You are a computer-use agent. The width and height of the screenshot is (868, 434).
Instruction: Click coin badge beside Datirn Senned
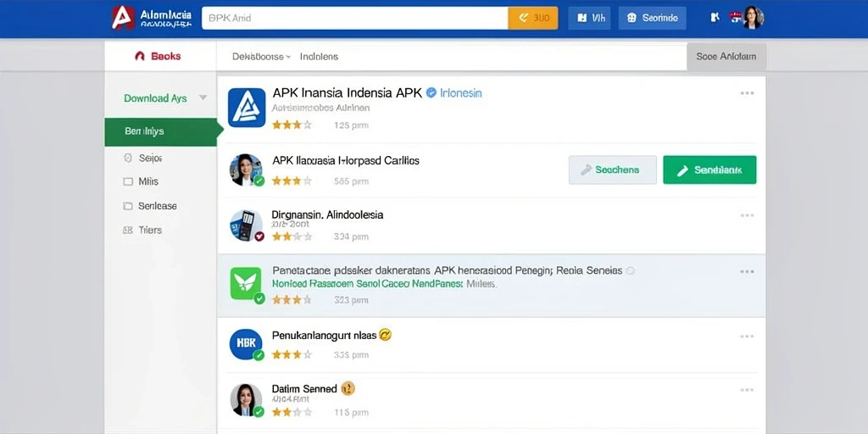348,388
